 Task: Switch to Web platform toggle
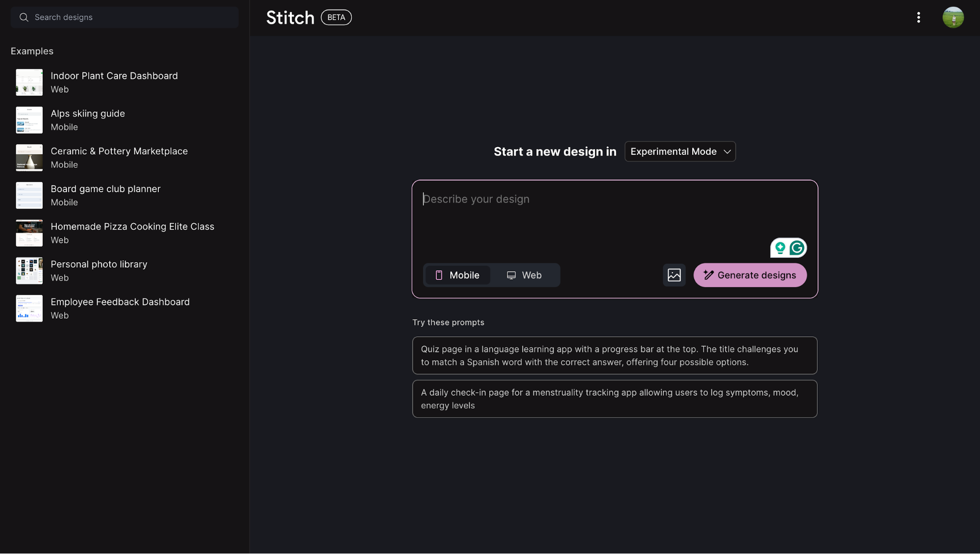524,275
